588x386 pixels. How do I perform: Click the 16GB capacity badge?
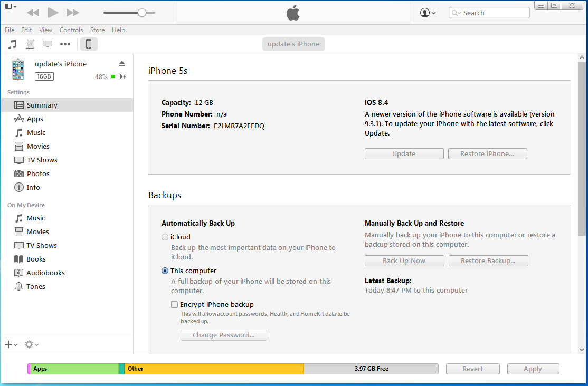(44, 76)
